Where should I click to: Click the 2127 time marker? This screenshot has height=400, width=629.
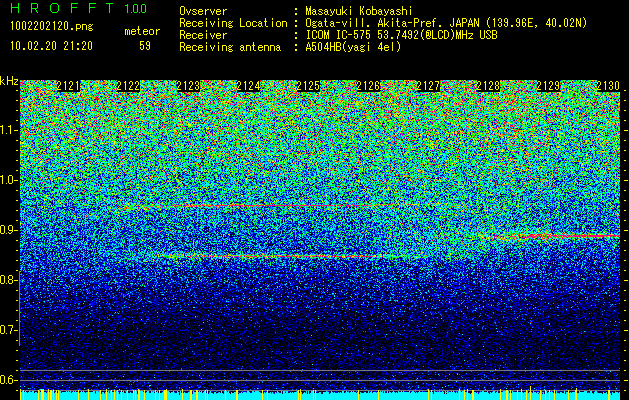coord(428,86)
